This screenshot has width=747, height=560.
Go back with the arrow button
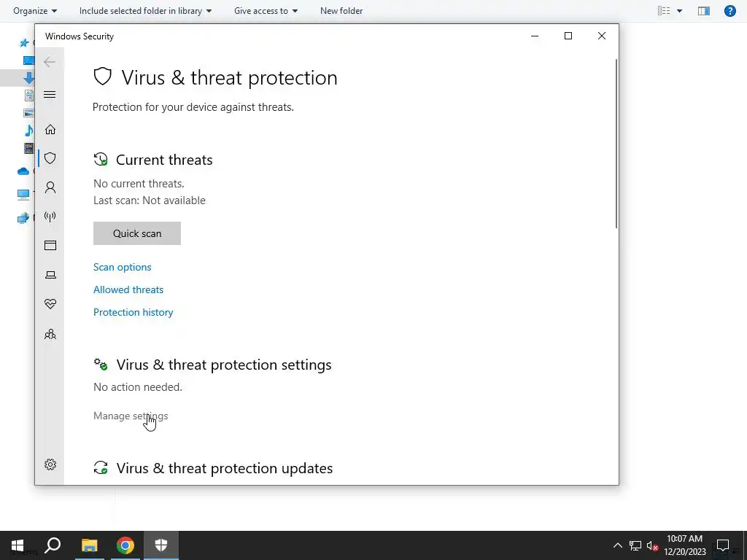(x=50, y=62)
